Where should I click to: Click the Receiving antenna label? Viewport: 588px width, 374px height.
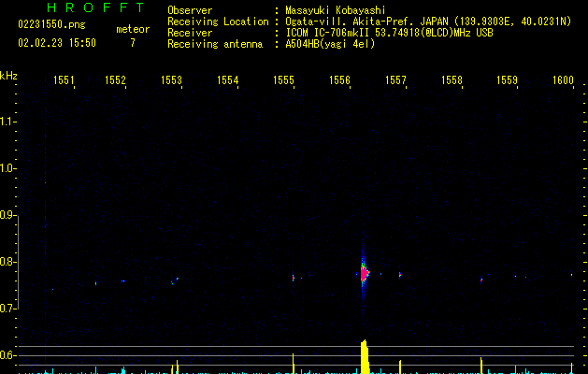click(215, 44)
